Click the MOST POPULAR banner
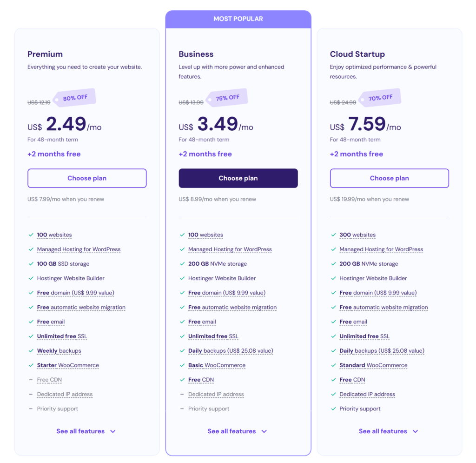The height and width of the screenshot is (463, 476). point(238,19)
